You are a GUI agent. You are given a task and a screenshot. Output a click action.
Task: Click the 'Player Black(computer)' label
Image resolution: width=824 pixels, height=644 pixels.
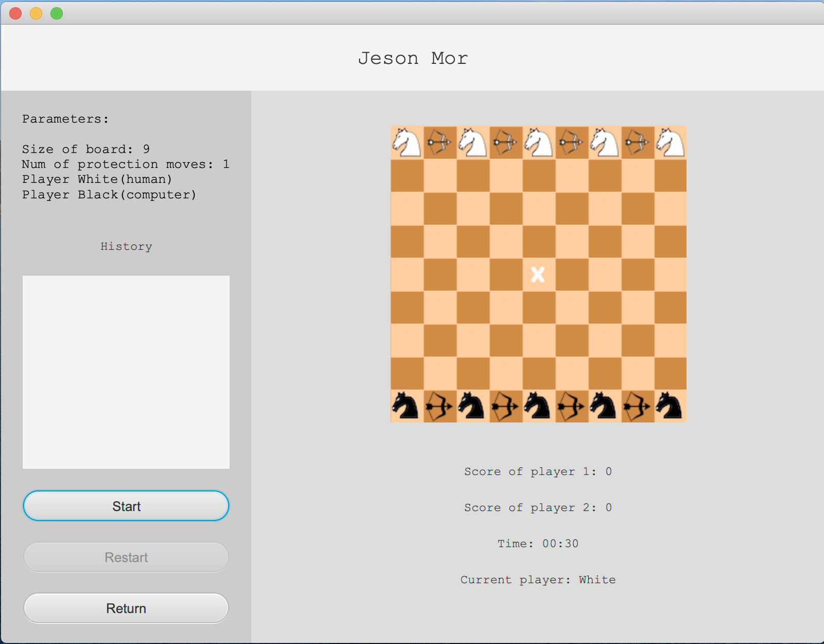pyautogui.click(x=109, y=195)
